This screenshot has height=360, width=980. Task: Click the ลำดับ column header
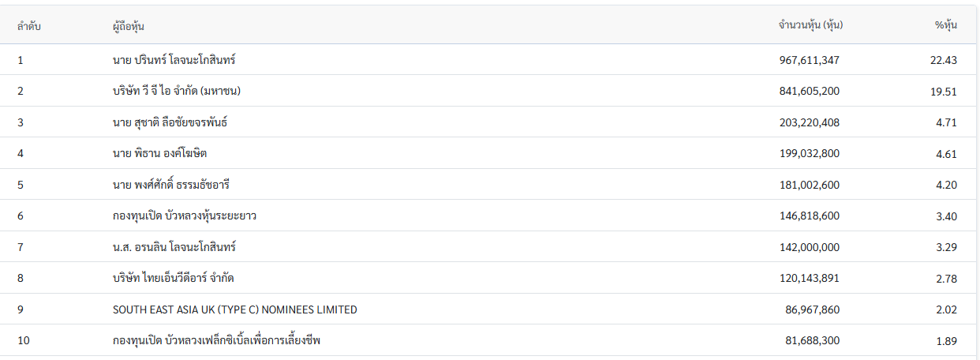point(29,26)
